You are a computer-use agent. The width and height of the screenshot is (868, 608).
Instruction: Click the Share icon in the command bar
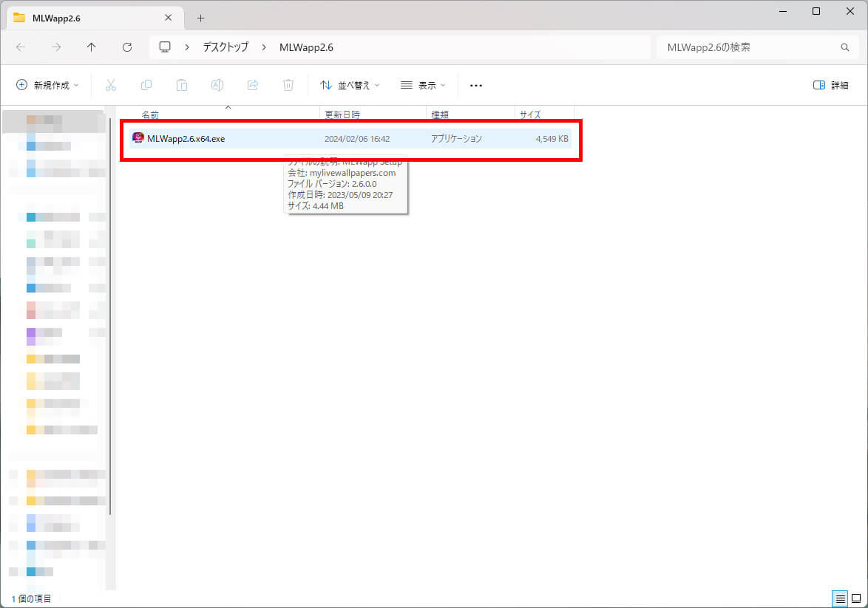point(253,85)
